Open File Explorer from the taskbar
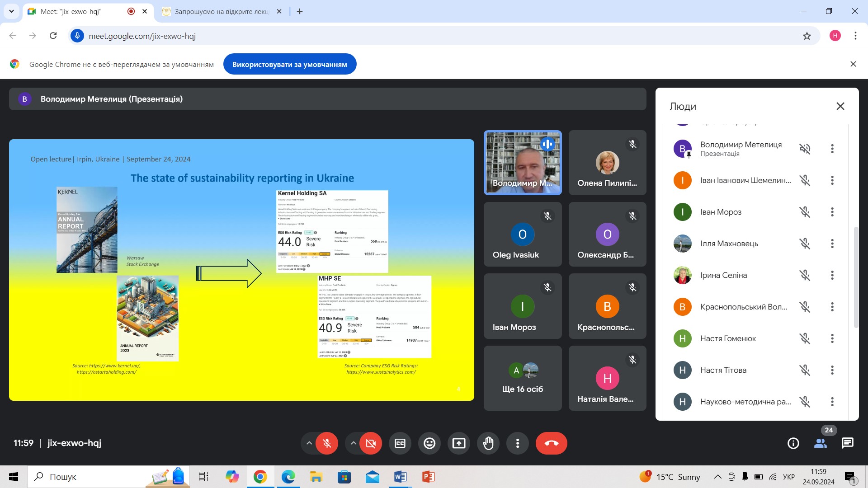868x488 pixels. 316,477
